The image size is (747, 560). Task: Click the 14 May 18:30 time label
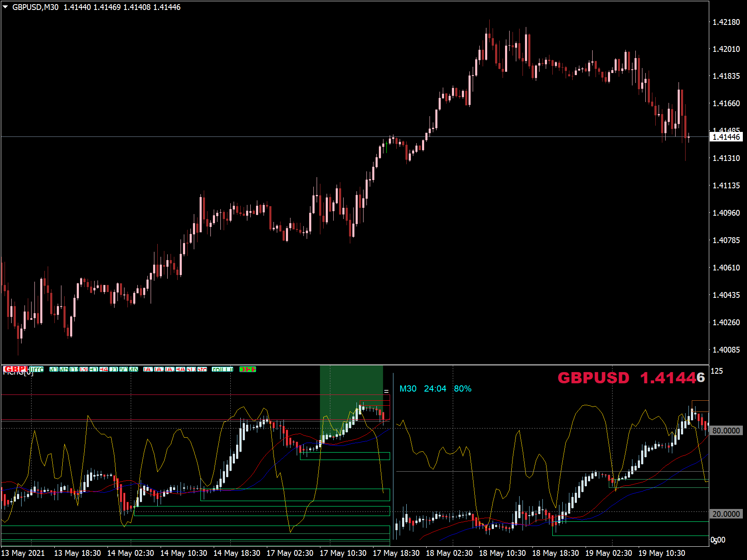(x=237, y=553)
